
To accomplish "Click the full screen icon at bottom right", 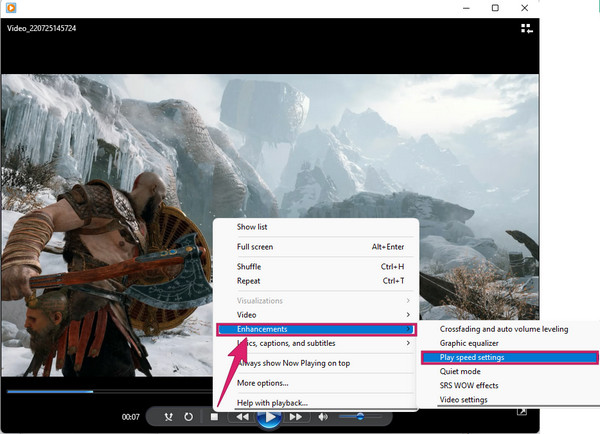I will tap(522, 411).
